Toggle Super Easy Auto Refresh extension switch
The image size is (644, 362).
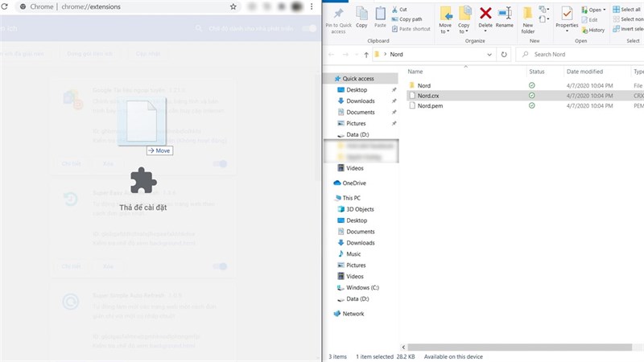[220, 266]
